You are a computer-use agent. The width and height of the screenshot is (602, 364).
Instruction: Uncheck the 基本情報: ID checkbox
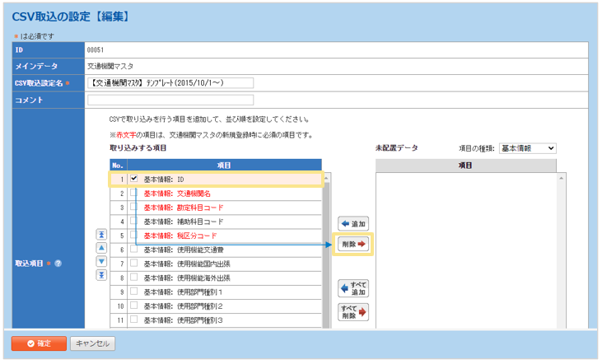(x=133, y=179)
